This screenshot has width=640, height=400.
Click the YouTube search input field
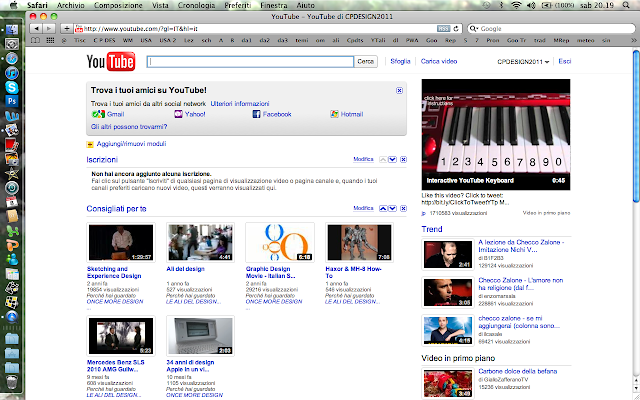[x=250, y=62]
